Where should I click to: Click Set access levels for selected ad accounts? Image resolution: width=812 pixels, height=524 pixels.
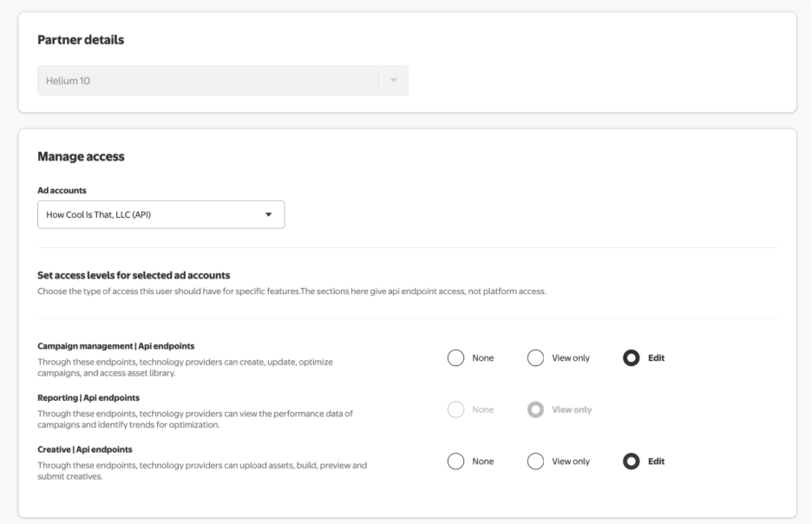(x=134, y=275)
